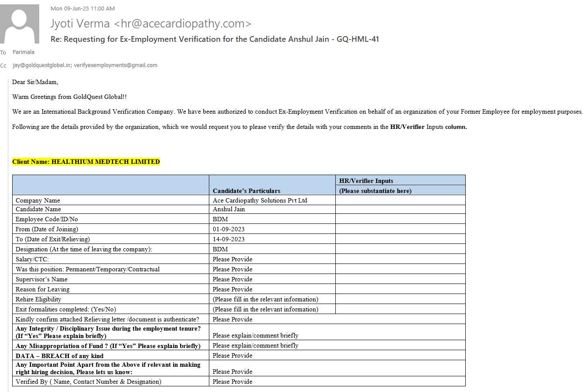Click the (Please substantiate here) header cell
Screen dimensions: 583x392
[x=375, y=191]
